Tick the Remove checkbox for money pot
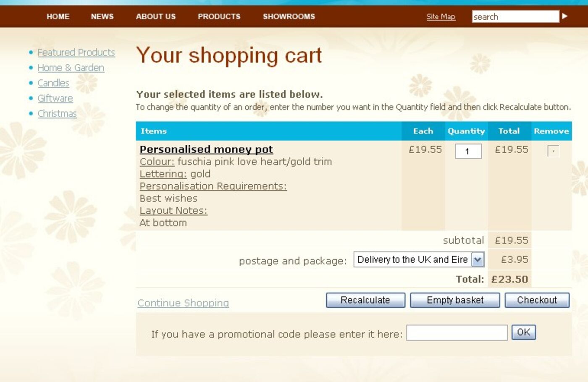The width and height of the screenshot is (588, 382). click(x=553, y=151)
